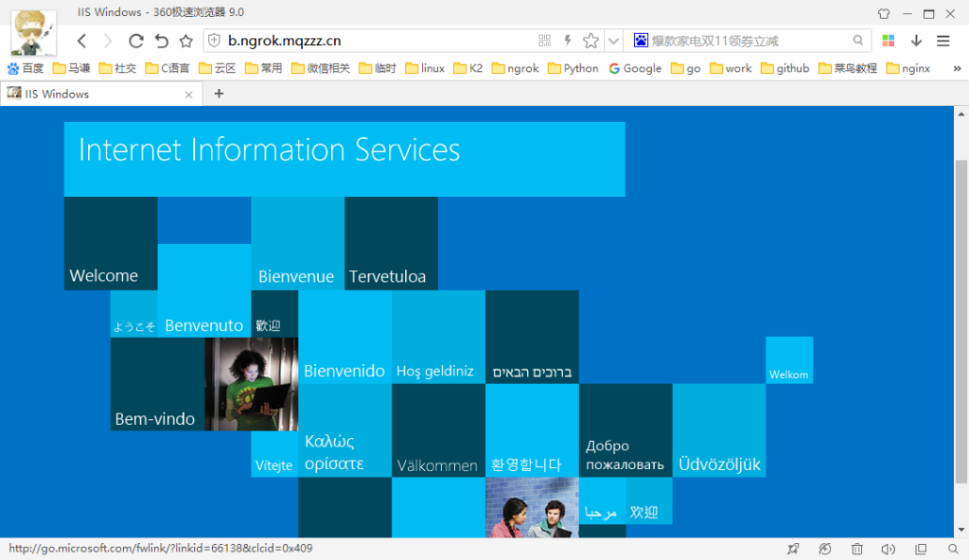Click the star icon beside the undo arrow

[x=186, y=41]
